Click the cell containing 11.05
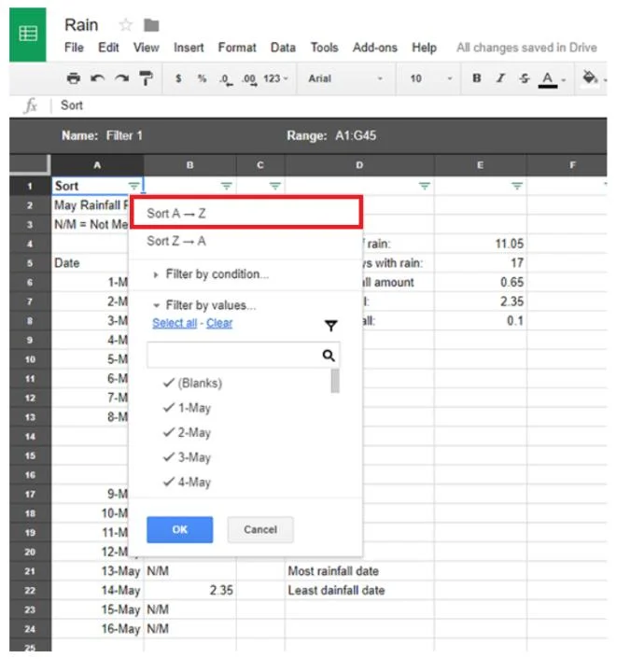This screenshot has height=672, width=644. pyautogui.click(x=481, y=244)
